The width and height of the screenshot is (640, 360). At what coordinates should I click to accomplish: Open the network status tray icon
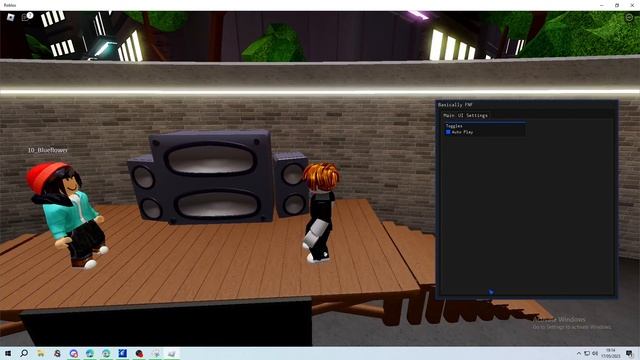tap(587, 353)
